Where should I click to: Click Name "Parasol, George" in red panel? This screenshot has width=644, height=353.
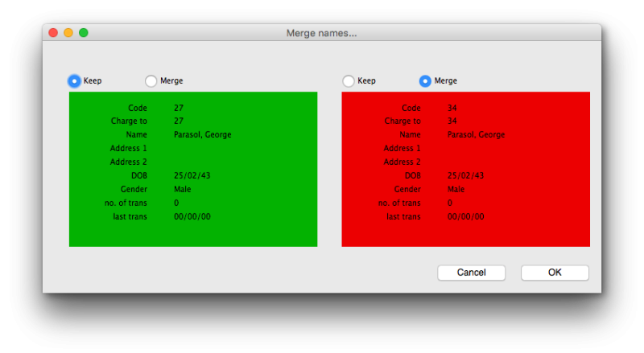click(476, 135)
